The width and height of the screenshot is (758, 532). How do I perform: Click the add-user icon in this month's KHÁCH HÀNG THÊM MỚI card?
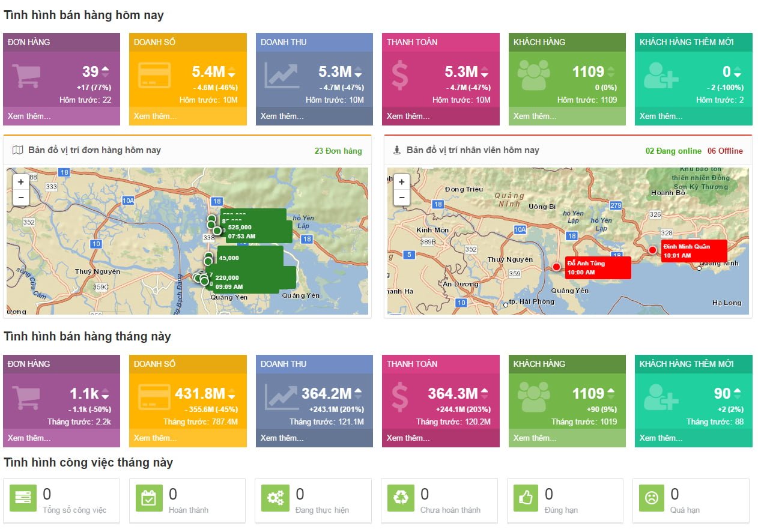pos(661,397)
